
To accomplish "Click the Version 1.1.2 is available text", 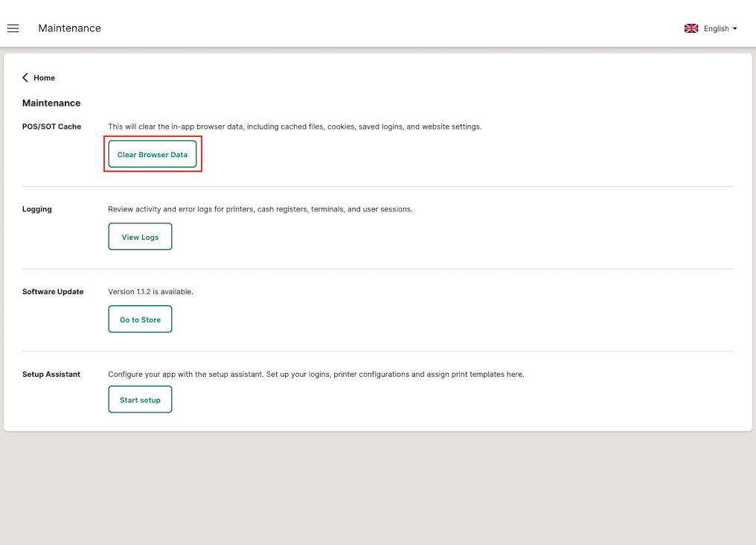I will (x=150, y=292).
